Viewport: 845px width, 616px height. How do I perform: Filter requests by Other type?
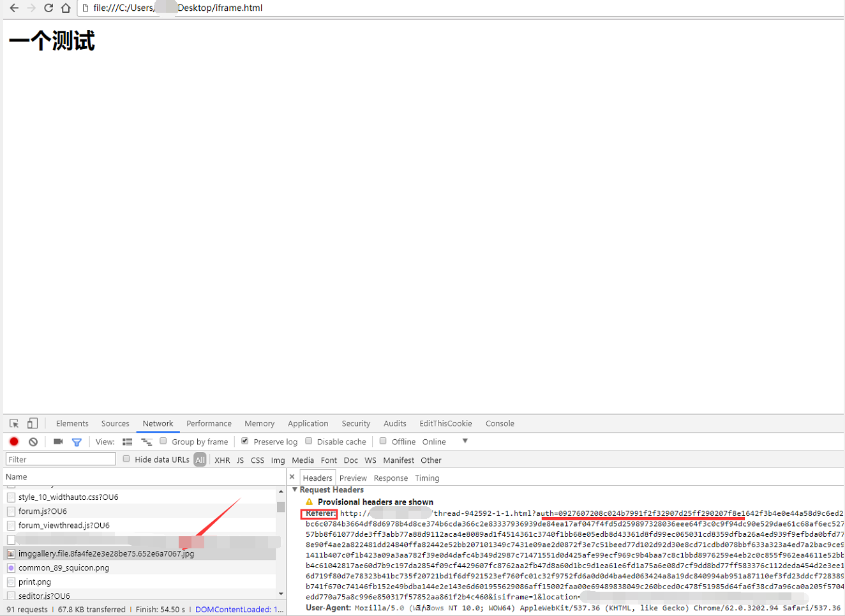[431, 460]
